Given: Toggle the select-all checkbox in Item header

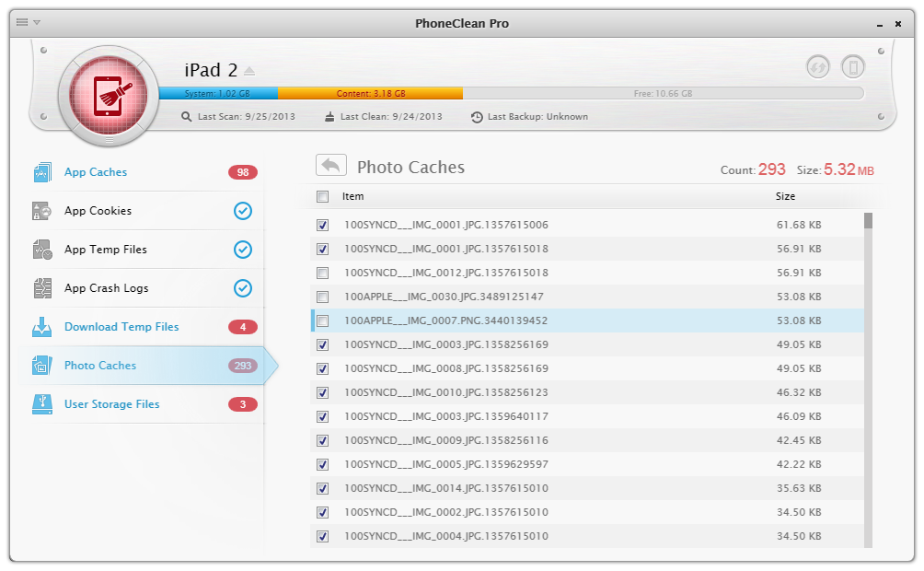Looking at the screenshot, I should tap(322, 196).
